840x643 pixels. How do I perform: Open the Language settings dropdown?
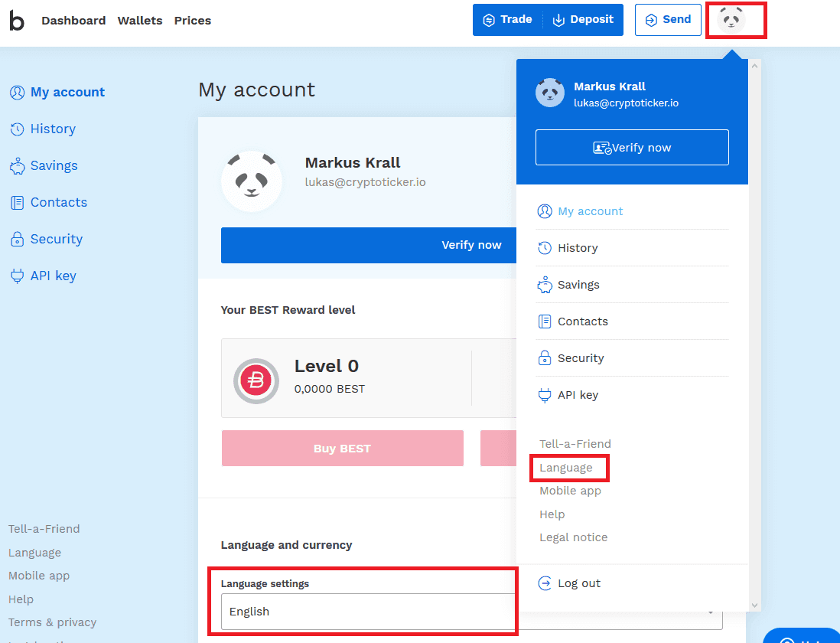367,612
